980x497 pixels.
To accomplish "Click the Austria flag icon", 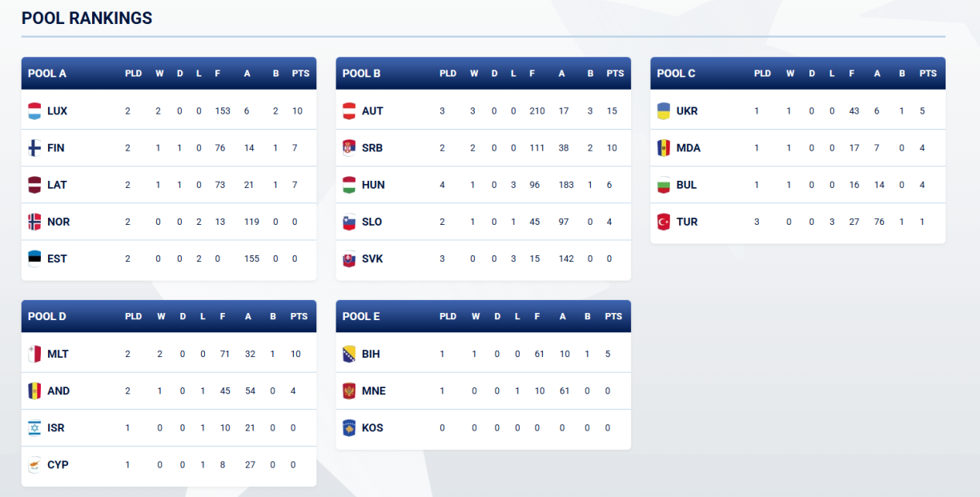I will (349, 110).
